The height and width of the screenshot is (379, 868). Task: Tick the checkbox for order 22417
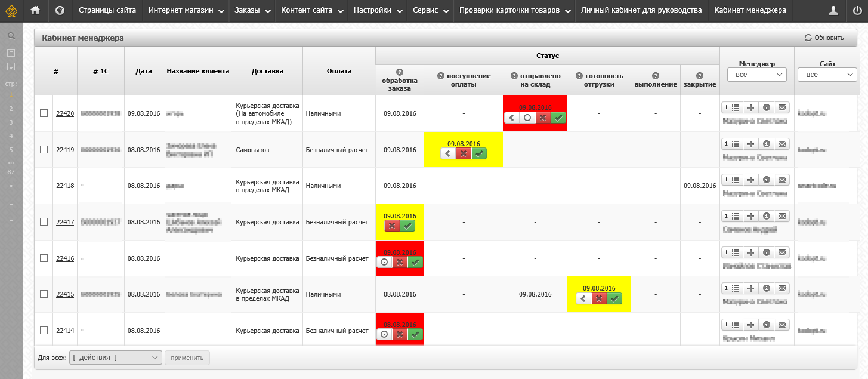pyautogui.click(x=44, y=221)
